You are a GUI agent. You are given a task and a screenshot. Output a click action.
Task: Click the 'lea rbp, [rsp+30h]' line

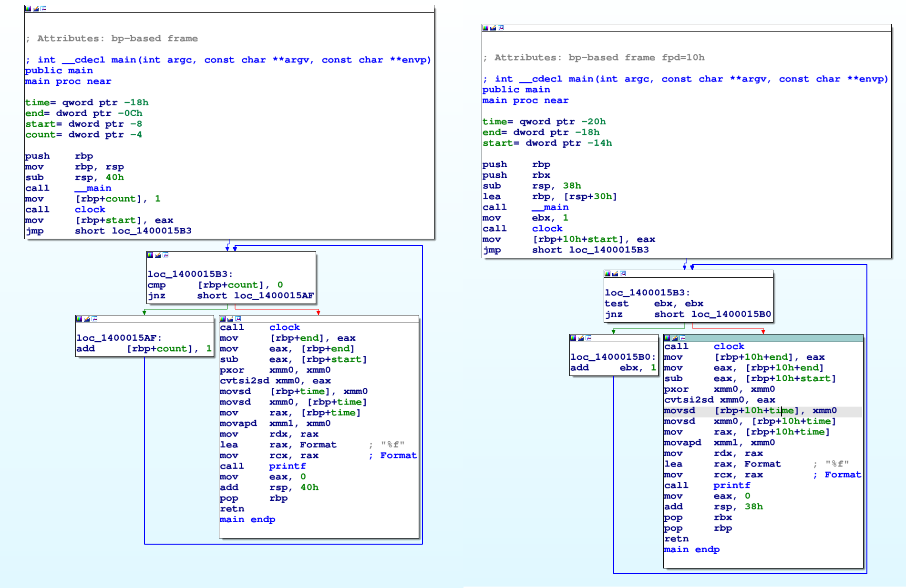550,196
